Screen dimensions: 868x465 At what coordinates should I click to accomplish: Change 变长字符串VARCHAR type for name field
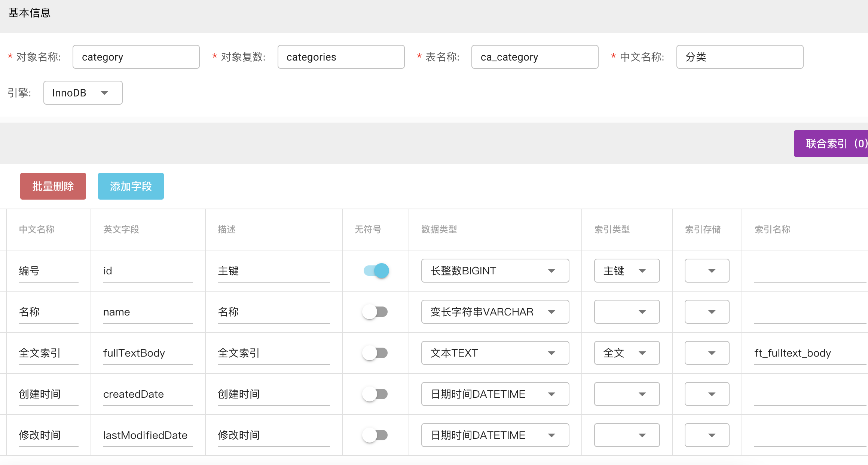[495, 312]
